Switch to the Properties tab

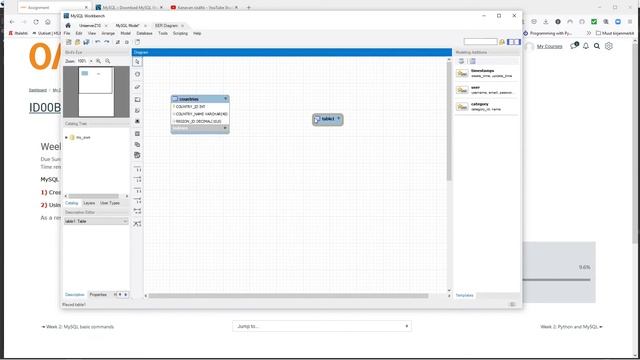98,295
